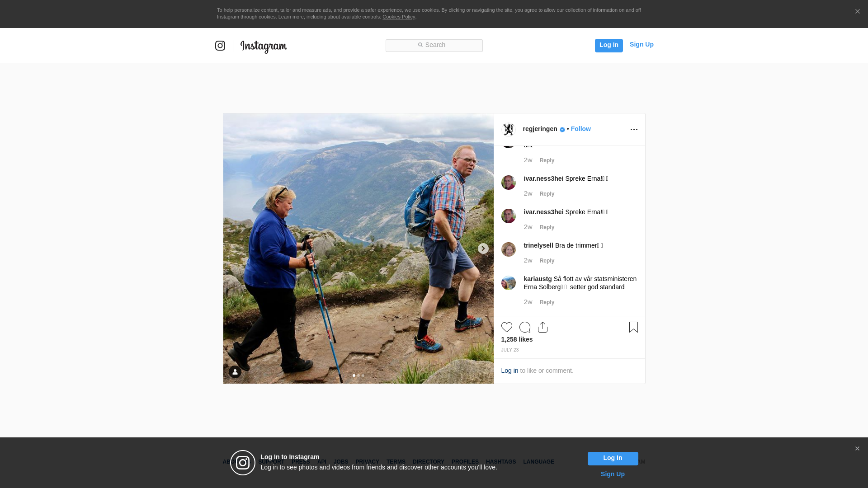Click the Instagram wordmark logo

pos(264,47)
